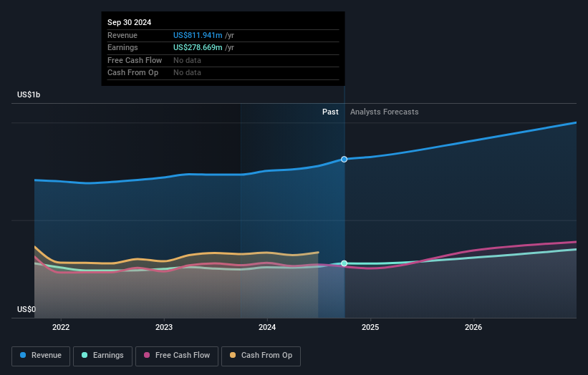588x375 pixels.
Task: Toggle the Earnings legend series
Action: (102, 356)
